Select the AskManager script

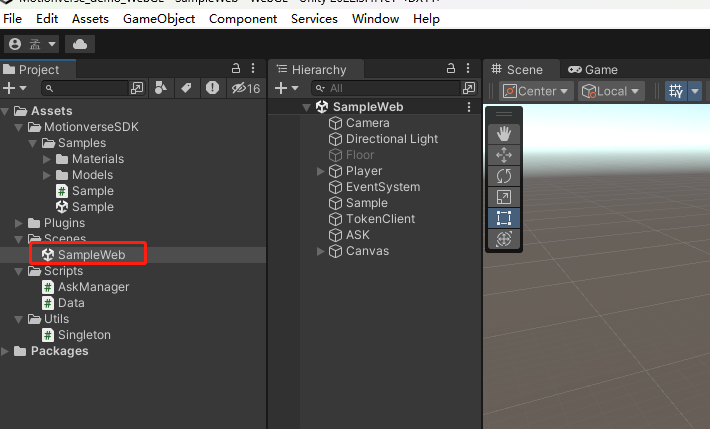(x=86, y=287)
